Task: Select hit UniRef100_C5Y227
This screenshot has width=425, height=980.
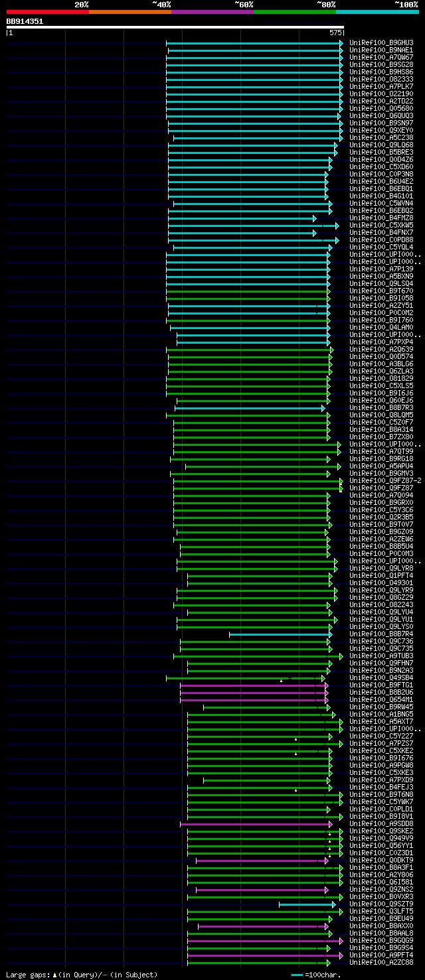Action: [381, 736]
